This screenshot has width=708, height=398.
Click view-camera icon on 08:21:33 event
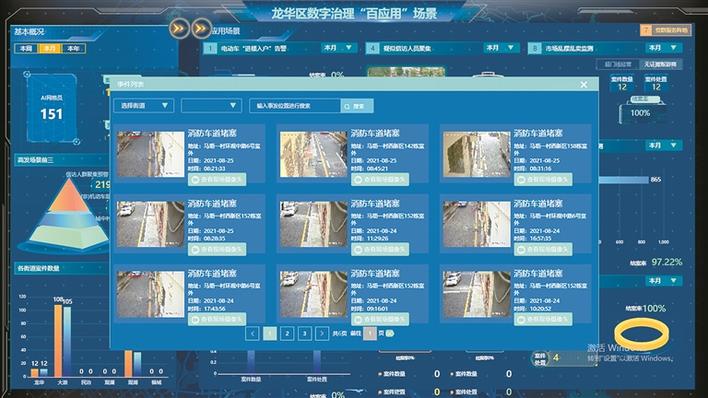click(195, 179)
